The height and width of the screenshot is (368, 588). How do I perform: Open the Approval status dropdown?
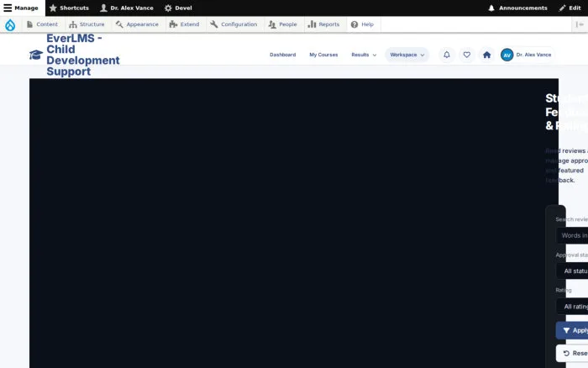click(x=572, y=271)
